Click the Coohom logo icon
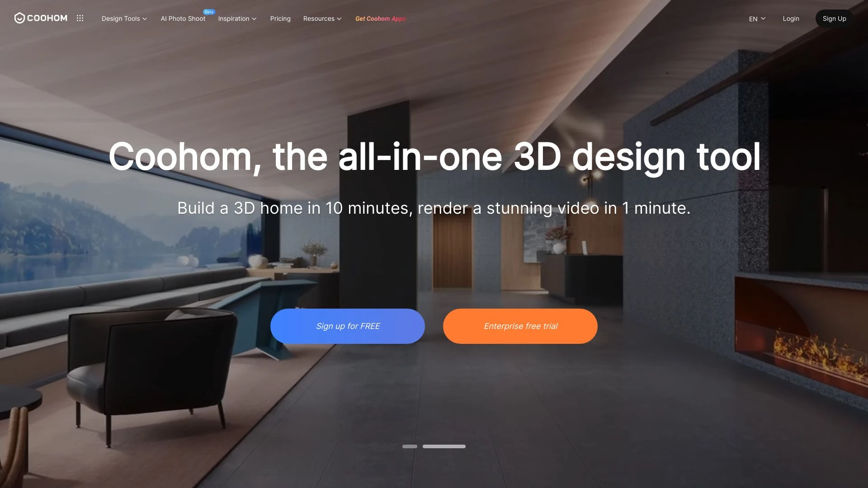Viewport: 868px width, 488px height. (19, 18)
